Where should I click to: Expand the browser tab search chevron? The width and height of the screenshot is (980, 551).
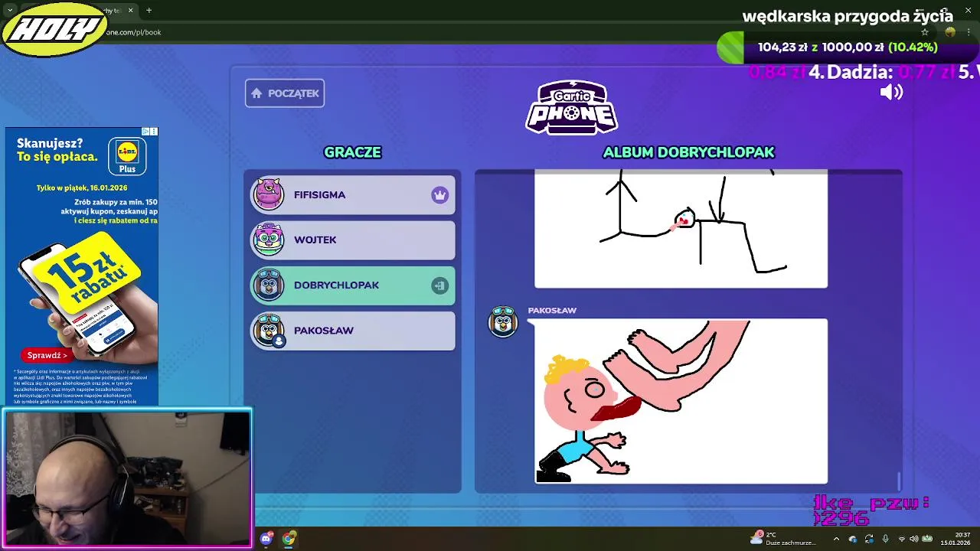[x=10, y=11]
